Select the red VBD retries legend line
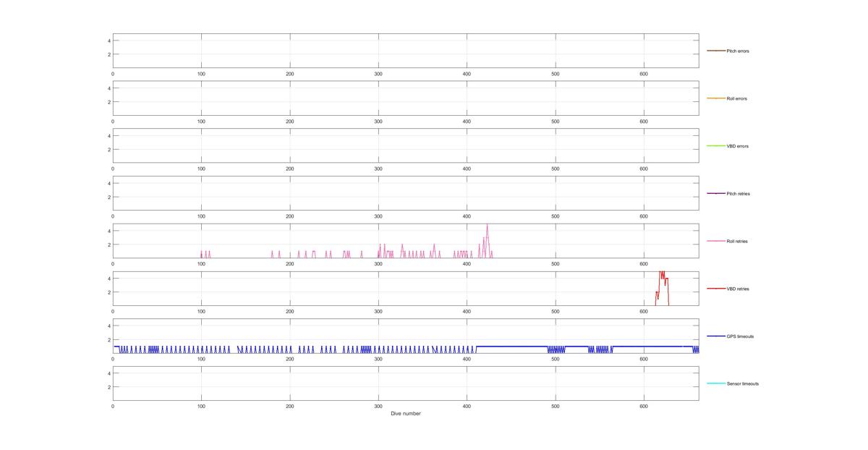Viewport: 868px width, 450px height. 716,289
